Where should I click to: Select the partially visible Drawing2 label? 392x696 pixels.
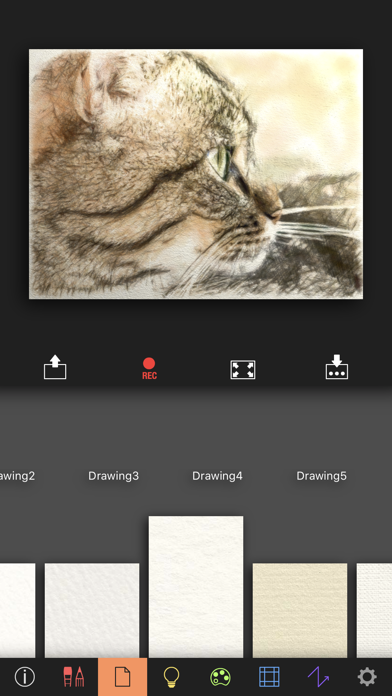coord(17,476)
